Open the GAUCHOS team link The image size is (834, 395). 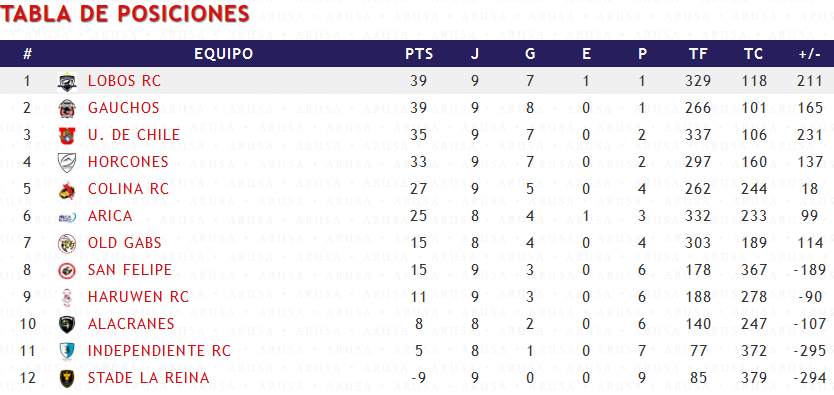[123, 108]
